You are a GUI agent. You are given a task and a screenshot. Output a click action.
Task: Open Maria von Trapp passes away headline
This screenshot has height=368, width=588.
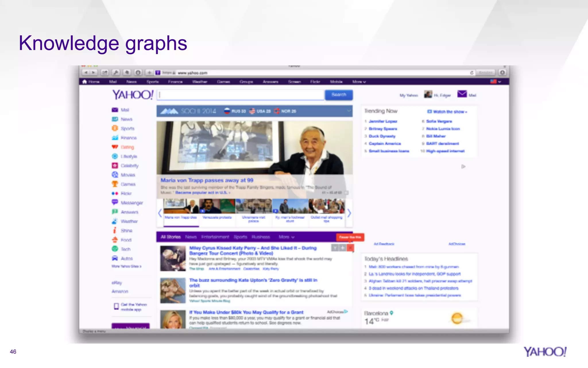207,180
